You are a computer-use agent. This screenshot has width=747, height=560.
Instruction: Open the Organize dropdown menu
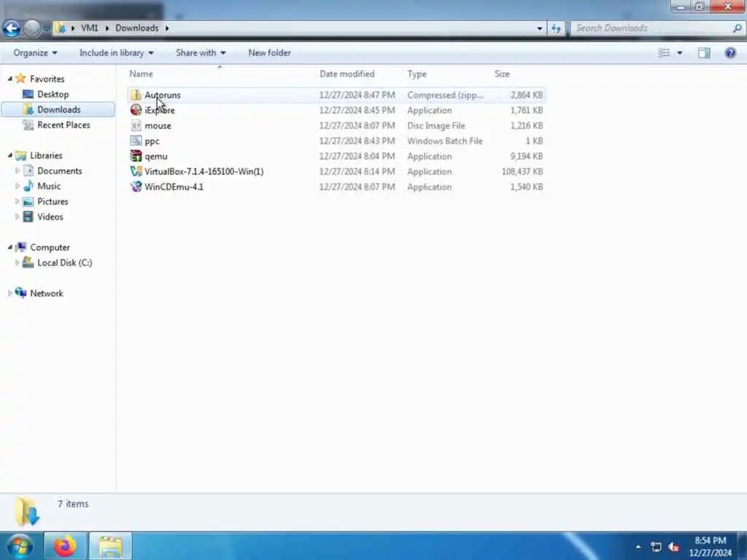tap(35, 52)
